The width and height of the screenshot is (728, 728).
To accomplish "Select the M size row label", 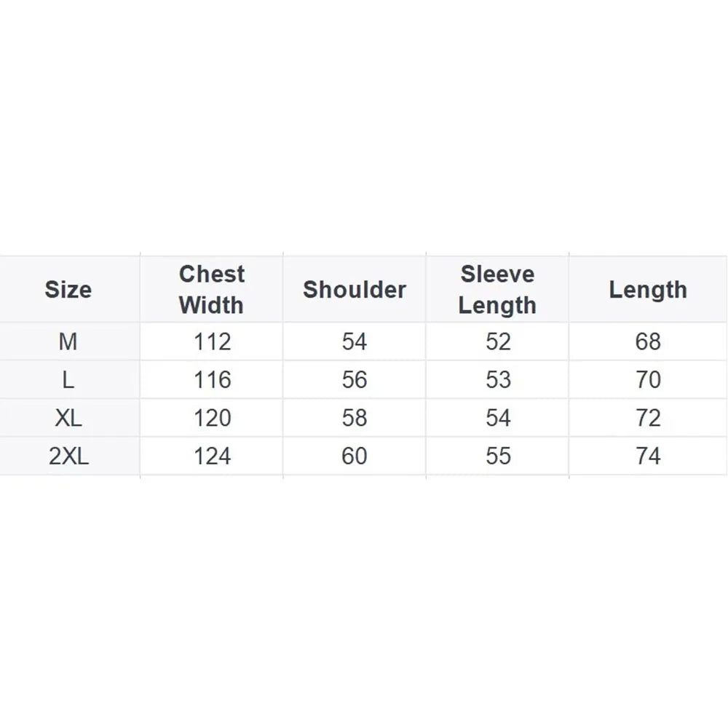I will tap(68, 341).
